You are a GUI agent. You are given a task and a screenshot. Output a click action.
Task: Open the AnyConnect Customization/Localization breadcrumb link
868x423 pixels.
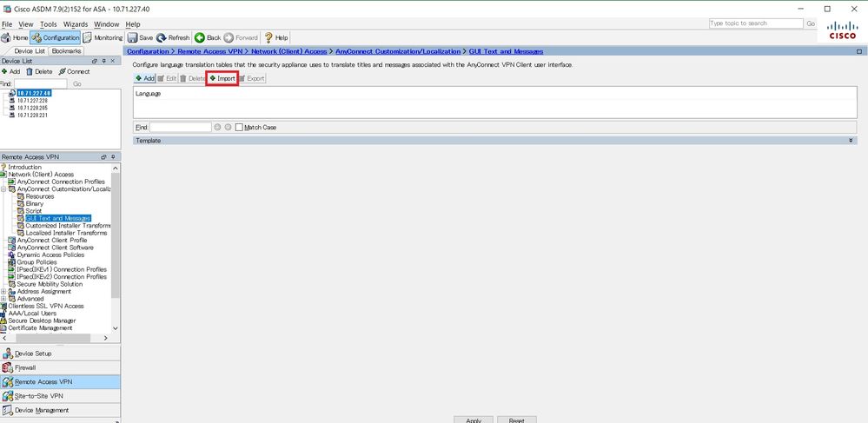pos(398,51)
